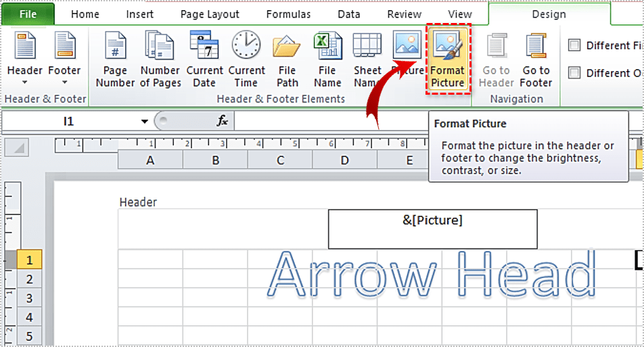Click the insert function fx button
The width and height of the screenshot is (644, 347).
(222, 121)
